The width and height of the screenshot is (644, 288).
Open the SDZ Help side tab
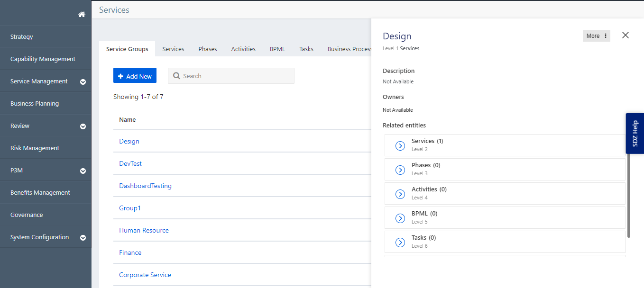[x=635, y=133]
